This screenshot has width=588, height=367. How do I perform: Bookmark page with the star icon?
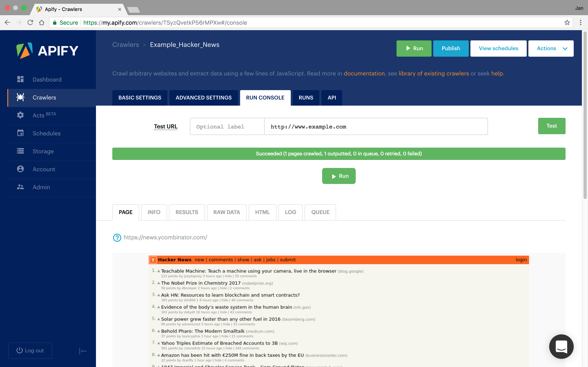pyautogui.click(x=567, y=23)
